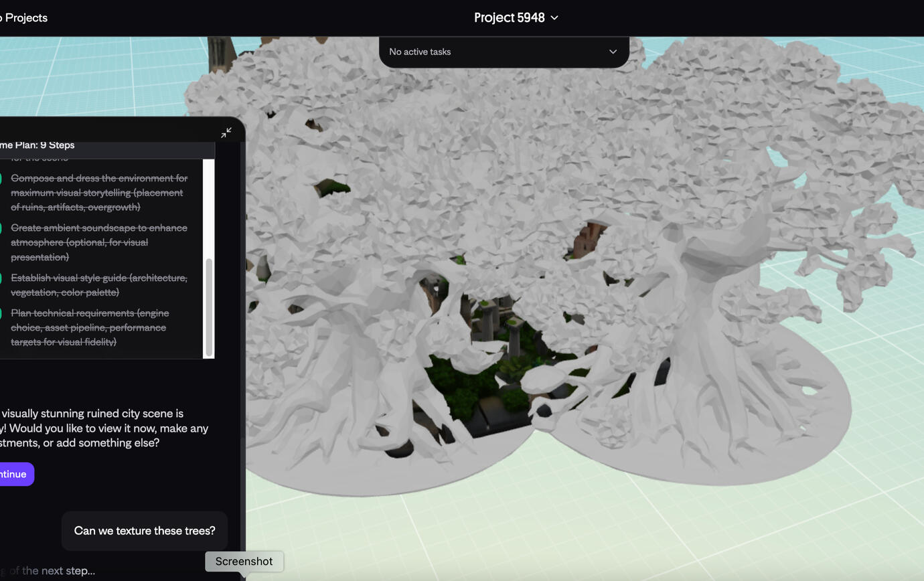Click the Screenshot button
Viewport: 924px width, 581px height.
244,561
